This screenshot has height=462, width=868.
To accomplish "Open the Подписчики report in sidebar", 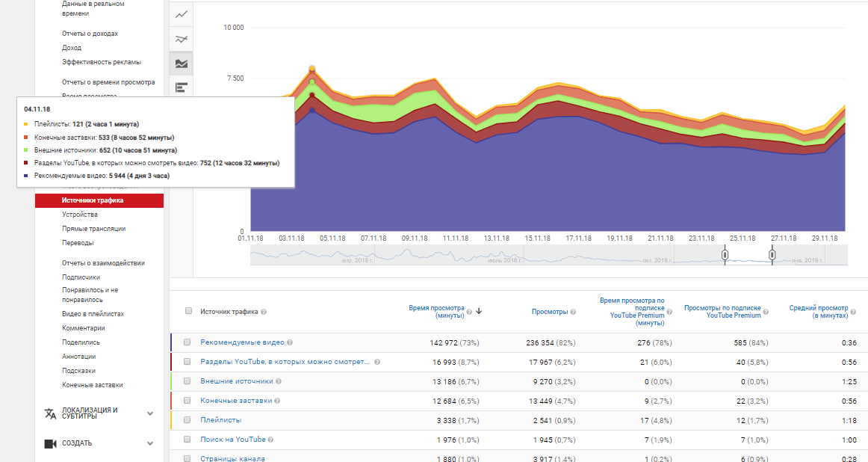I will pyautogui.click(x=81, y=277).
